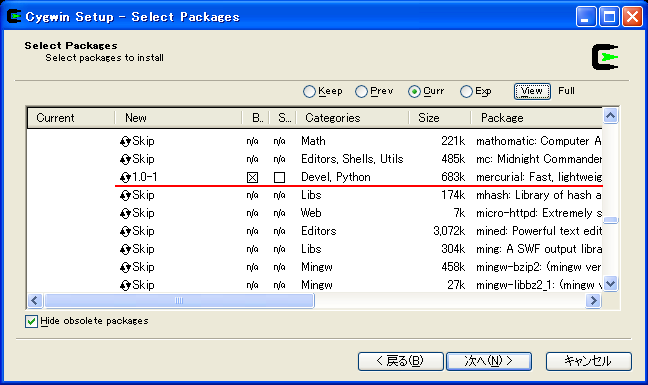Viewport: 648px width, 385px height.
Task: Select the Keep radio button
Action: (309, 91)
